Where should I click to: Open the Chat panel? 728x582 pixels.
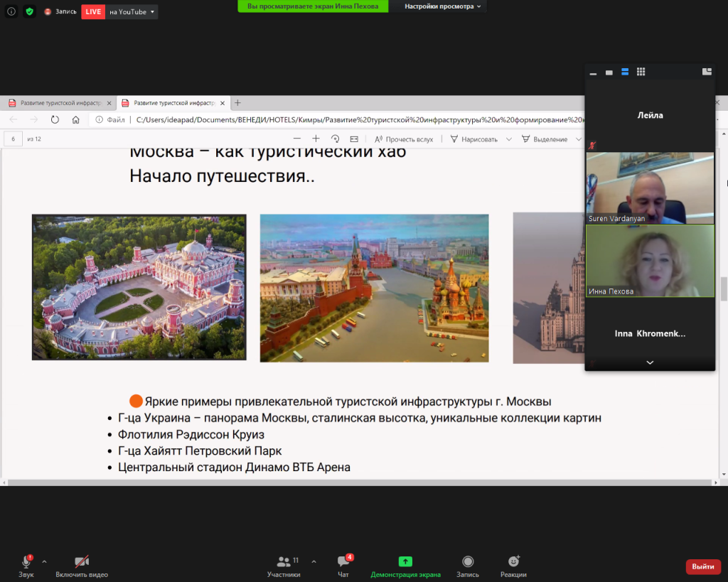tap(344, 566)
